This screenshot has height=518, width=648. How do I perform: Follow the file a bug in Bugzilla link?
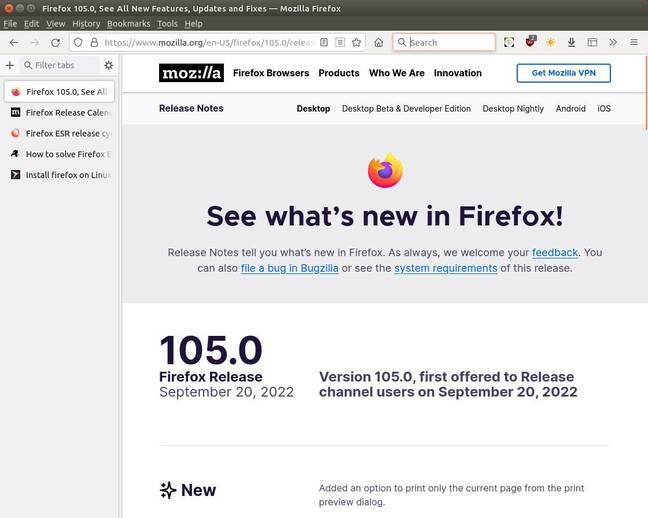pos(289,268)
